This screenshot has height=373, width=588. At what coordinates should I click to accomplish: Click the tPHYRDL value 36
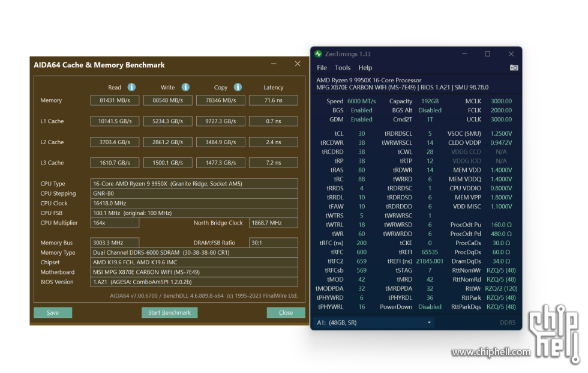(x=430, y=297)
